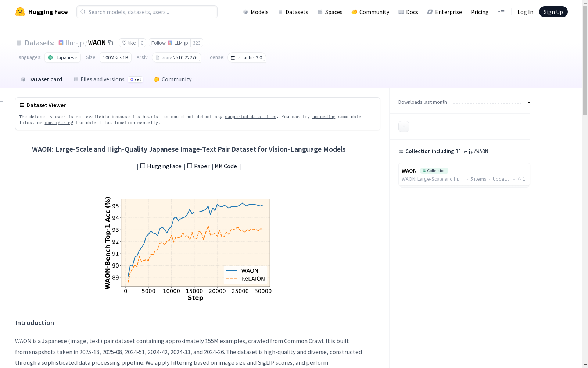Click the llm-jp organization avatar icon
This screenshot has width=588, height=368.
(61, 43)
